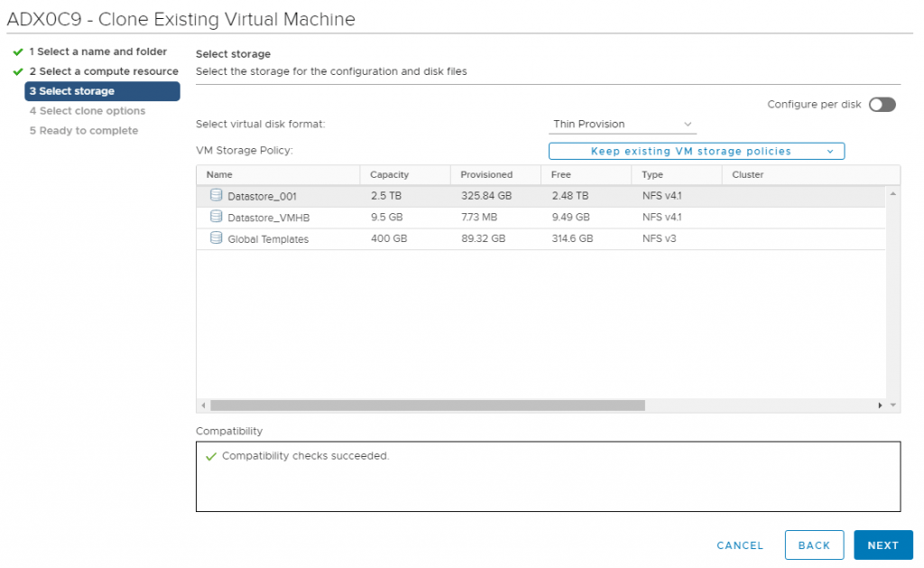
Task: Click the green checkmark for step 2
Action: click(19, 71)
